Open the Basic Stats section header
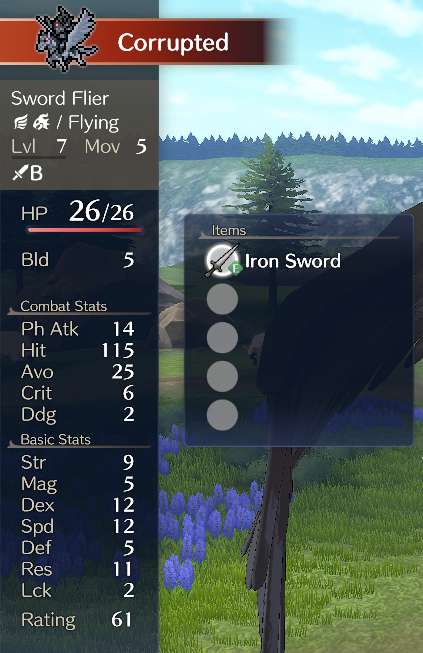 click(55, 439)
